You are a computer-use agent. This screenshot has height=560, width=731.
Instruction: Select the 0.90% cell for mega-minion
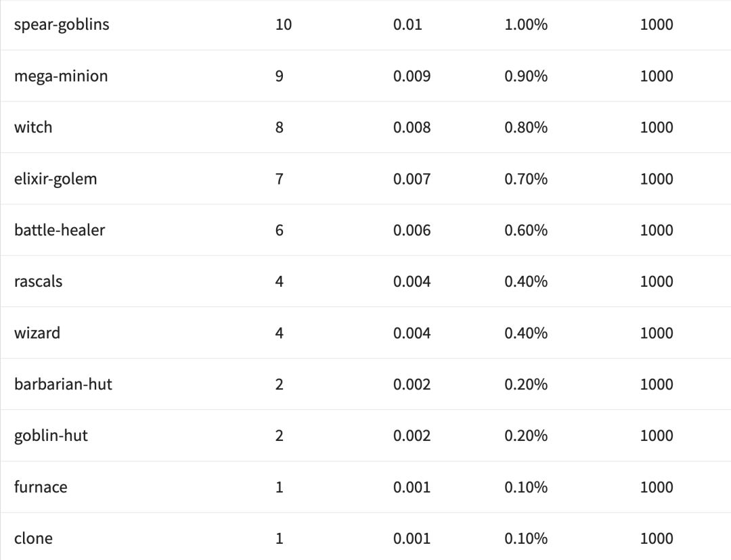click(x=526, y=76)
